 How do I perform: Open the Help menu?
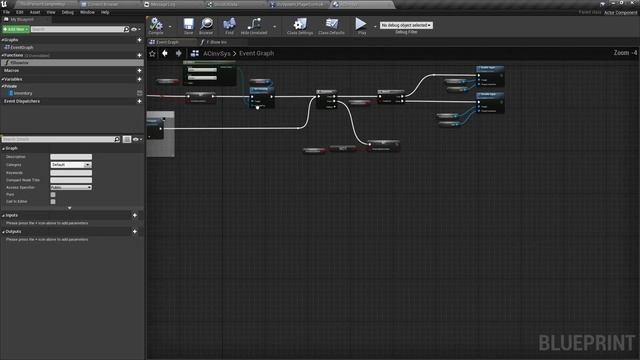105,12
